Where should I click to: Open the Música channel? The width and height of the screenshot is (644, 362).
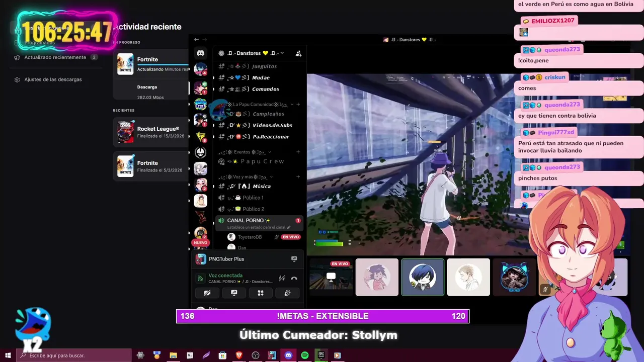point(259,186)
